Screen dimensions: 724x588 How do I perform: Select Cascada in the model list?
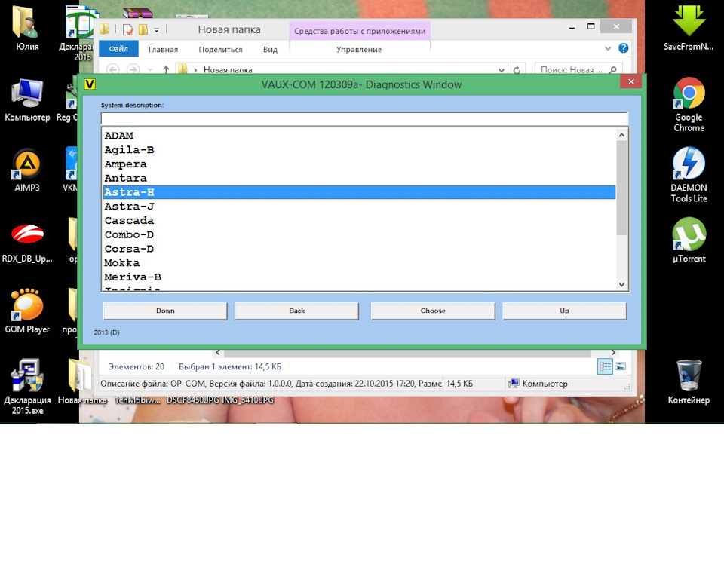[x=359, y=221]
